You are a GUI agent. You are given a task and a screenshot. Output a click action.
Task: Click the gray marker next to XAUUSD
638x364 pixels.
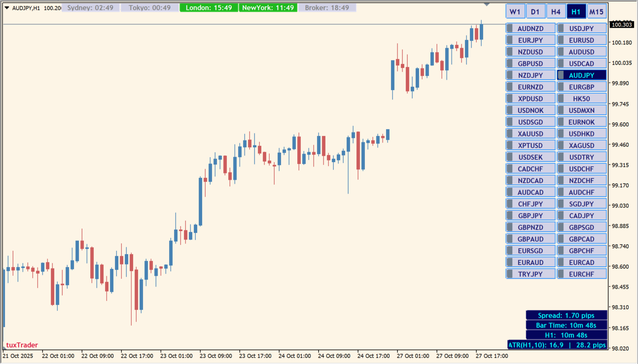510,133
